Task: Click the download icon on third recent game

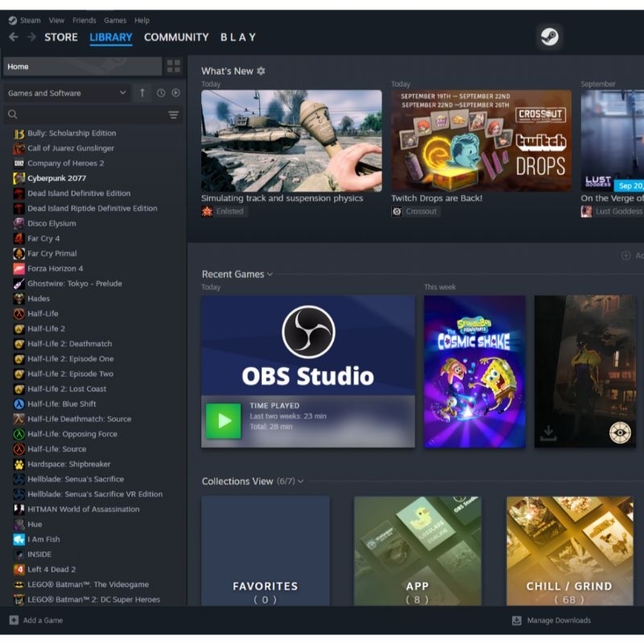Action: coord(548,433)
